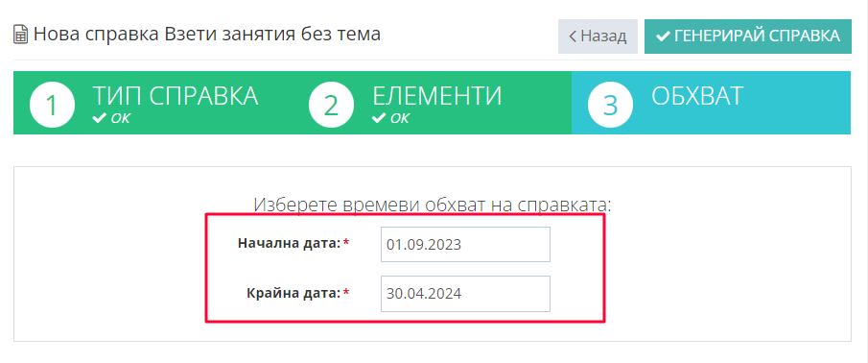
Task: Select the step 3 number circle
Action: coord(609,105)
